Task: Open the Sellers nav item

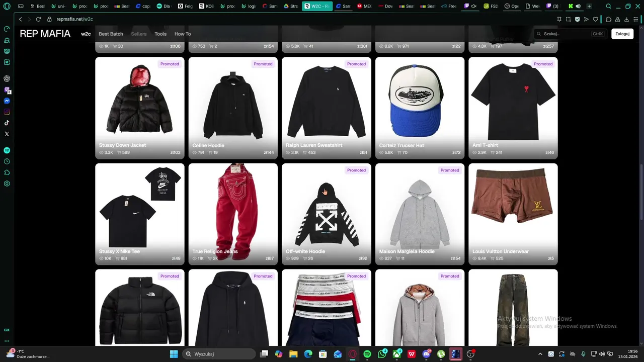Action: click(139, 34)
